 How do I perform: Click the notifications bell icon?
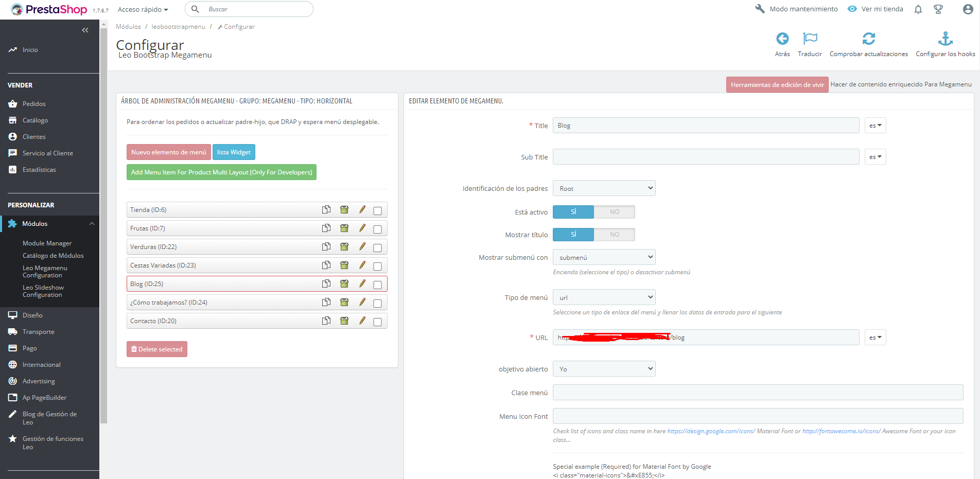(x=918, y=9)
